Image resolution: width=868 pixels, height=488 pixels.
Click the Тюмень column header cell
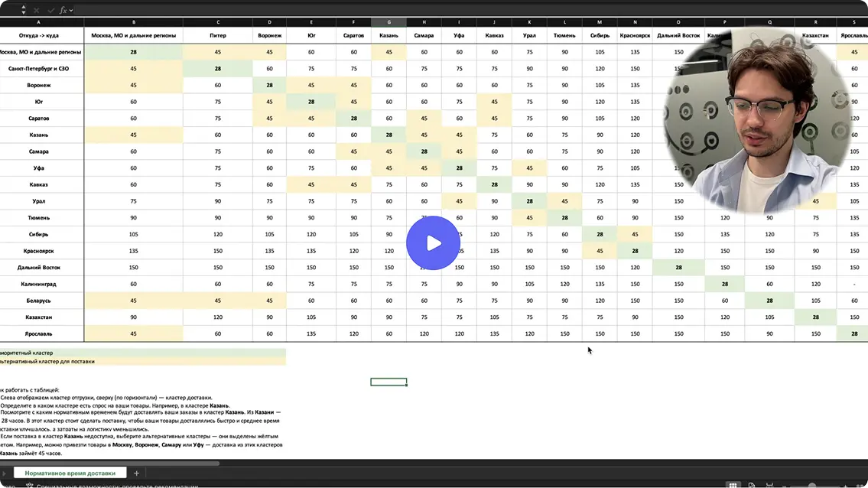[564, 35]
